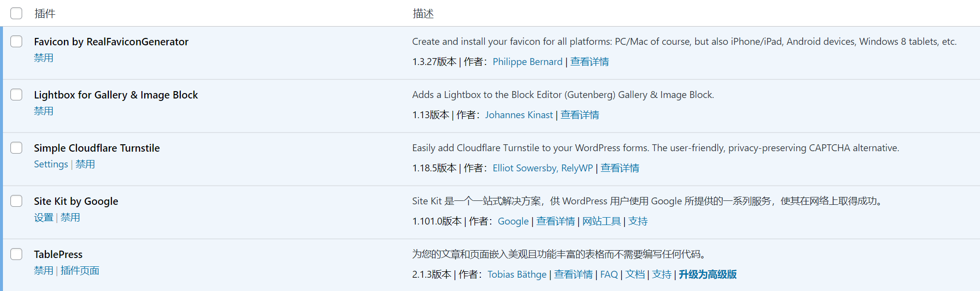Check the Site Kit by Google checkbox
This screenshot has width=980, height=291.
point(16,201)
